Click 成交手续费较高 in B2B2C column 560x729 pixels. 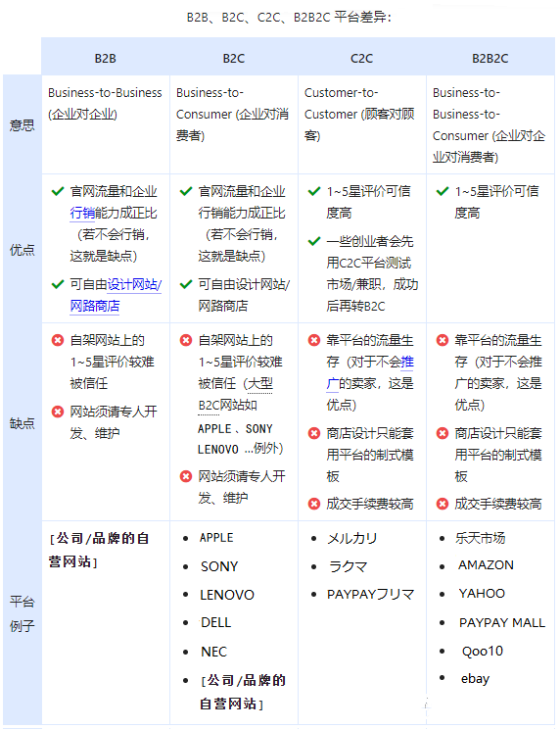point(497,504)
